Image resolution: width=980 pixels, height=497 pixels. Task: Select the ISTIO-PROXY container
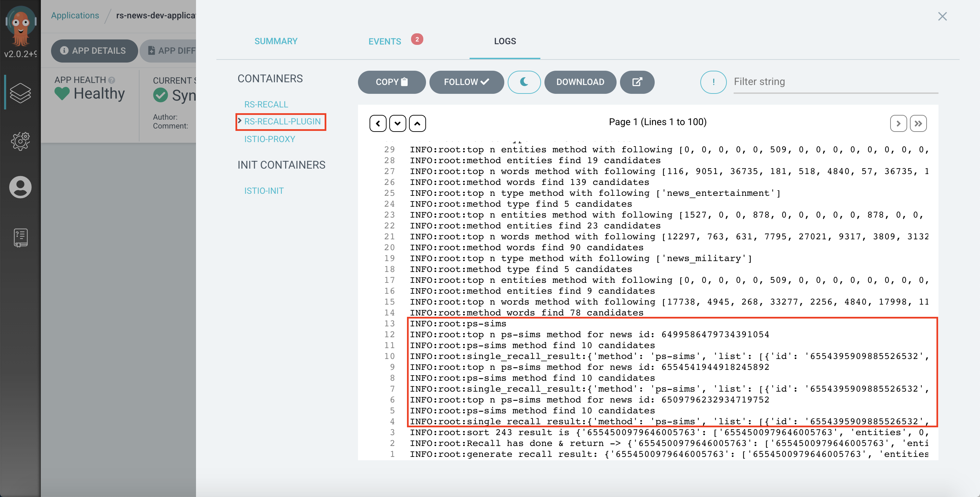coord(269,139)
